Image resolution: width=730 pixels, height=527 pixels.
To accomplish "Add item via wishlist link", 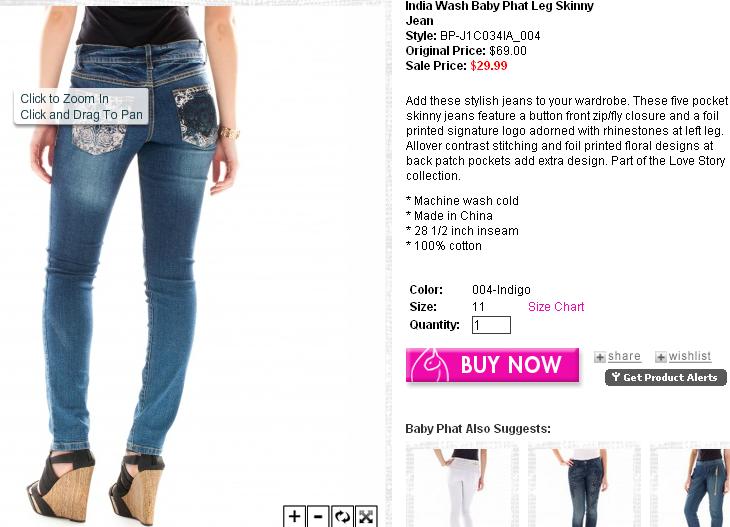I will pos(690,356).
